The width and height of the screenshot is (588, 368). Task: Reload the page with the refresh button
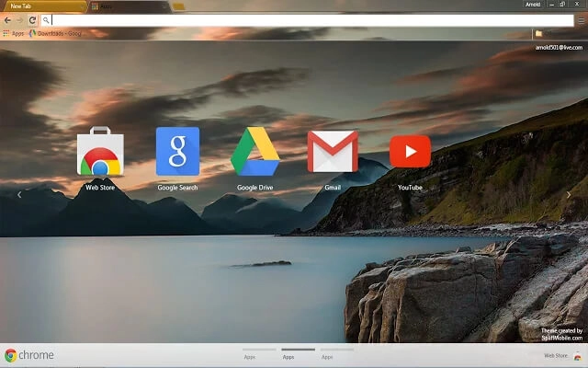click(x=32, y=20)
